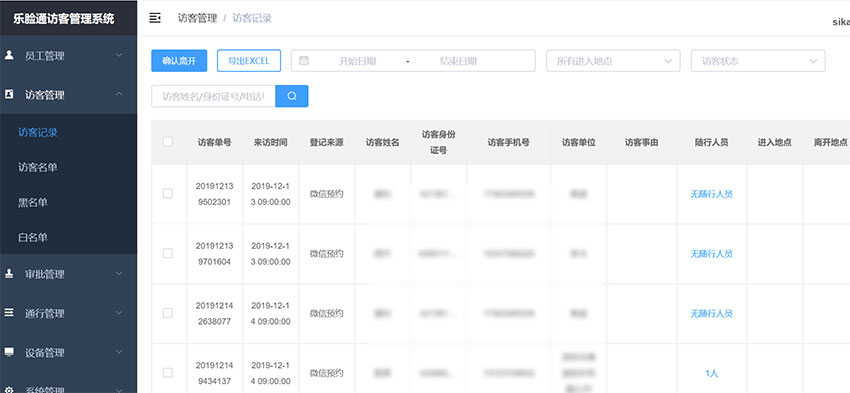Click the 审批管理 stamp icon
The height and width of the screenshot is (393, 850).
9,274
